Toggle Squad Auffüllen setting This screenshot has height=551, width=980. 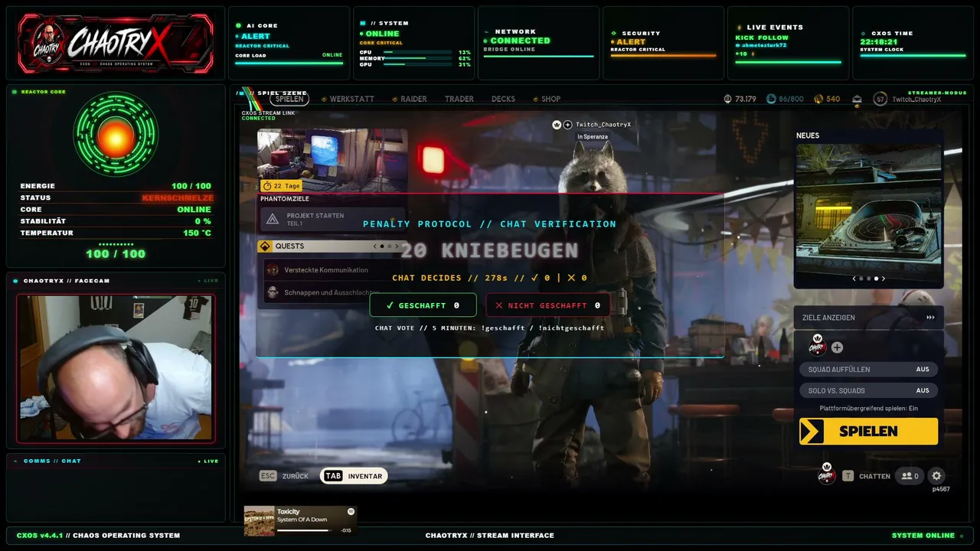868,370
